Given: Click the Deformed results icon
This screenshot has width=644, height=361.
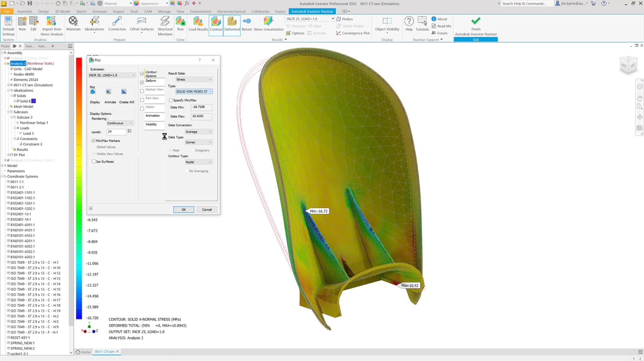Looking at the screenshot, I should (x=232, y=24).
